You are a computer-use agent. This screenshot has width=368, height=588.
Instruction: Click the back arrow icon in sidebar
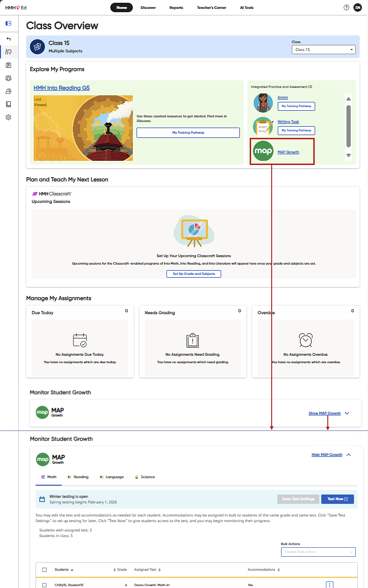tap(8, 38)
